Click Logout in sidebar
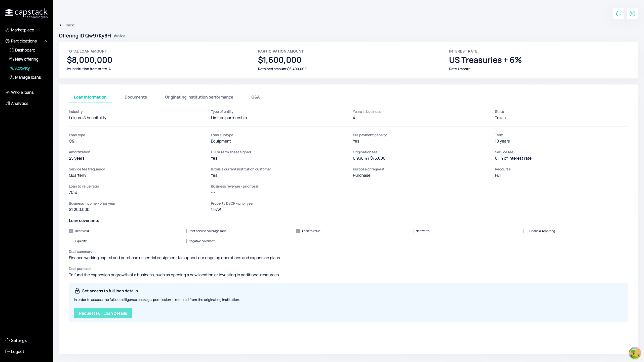Screen dimensions: 644x362 (18, 351)
